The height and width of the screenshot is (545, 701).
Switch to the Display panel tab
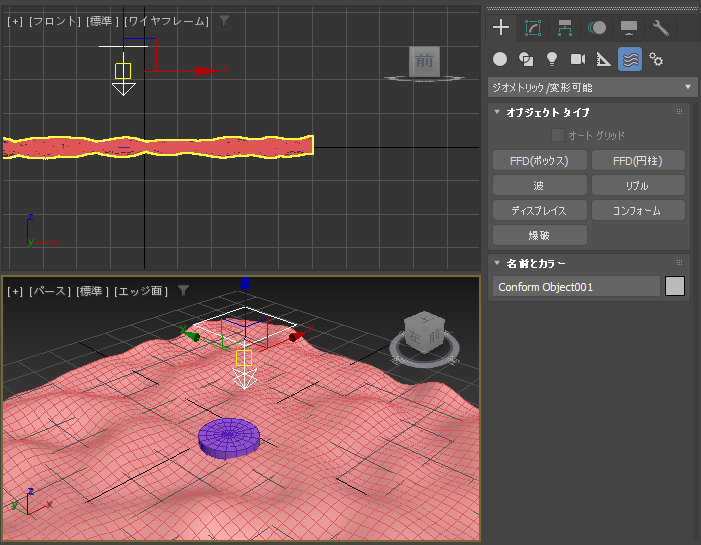point(629,28)
